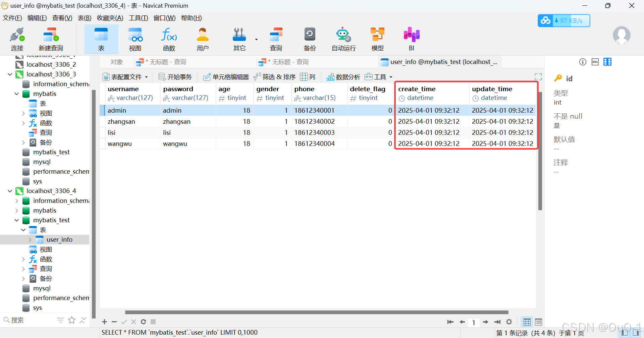The height and width of the screenshot is (338, 644).
Task: Discard changes with the X button
Action: coord(133,322)
